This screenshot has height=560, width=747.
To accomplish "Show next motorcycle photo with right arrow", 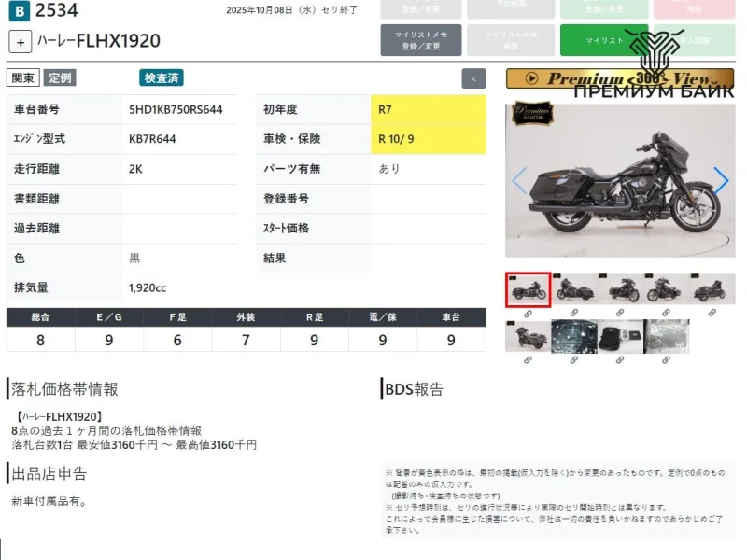I will click(x=720, y=180).
